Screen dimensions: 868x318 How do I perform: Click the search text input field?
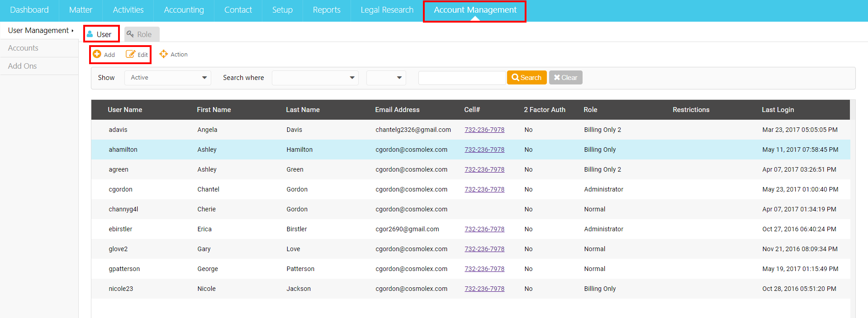click(x=462, y=78)
